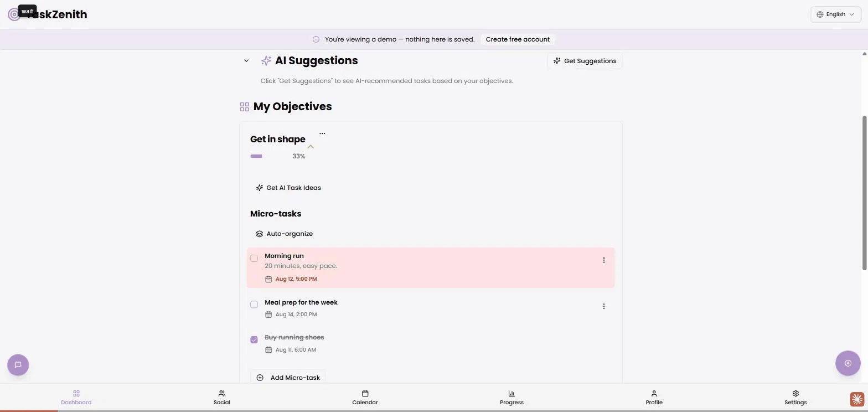The image size is (868, 412).
Task: Click the My Objectives grid icon
Action: [244, 106]
